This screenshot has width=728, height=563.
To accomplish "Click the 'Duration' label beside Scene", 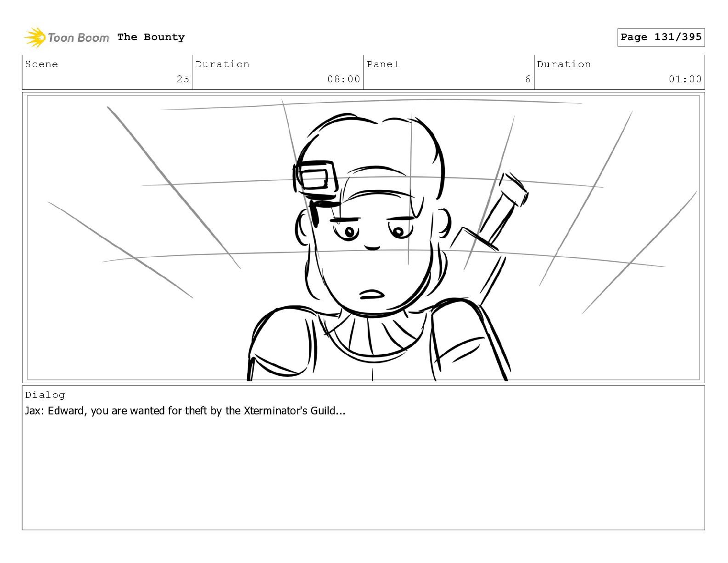I will (x=222, y=64).
